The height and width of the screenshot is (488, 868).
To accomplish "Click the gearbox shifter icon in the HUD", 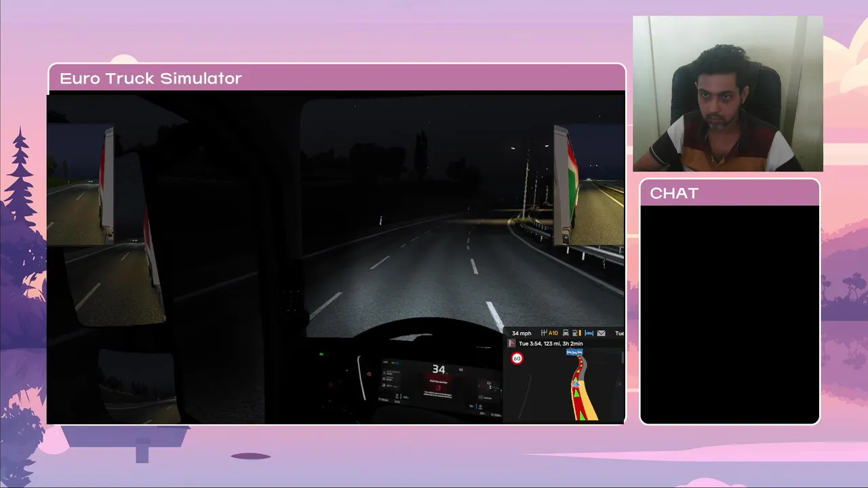I will (x=544, y=333).
